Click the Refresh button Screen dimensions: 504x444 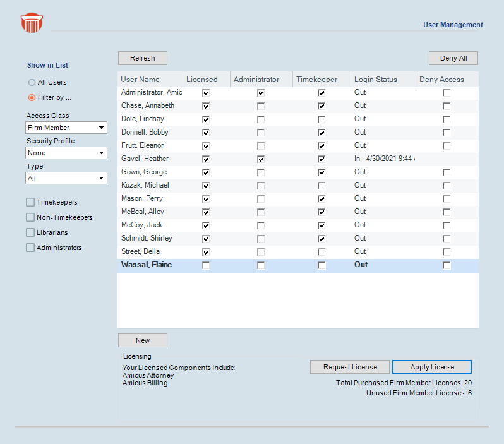143,58
